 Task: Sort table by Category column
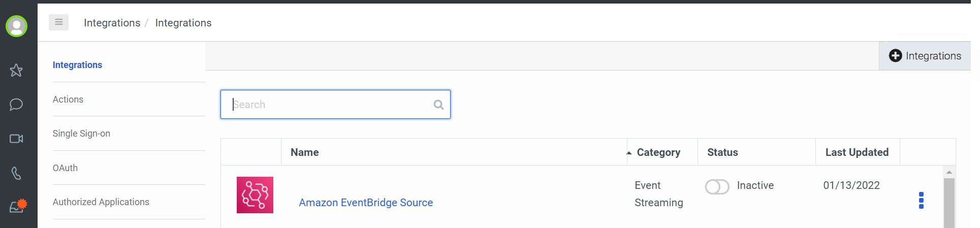[x=658, y=152]
